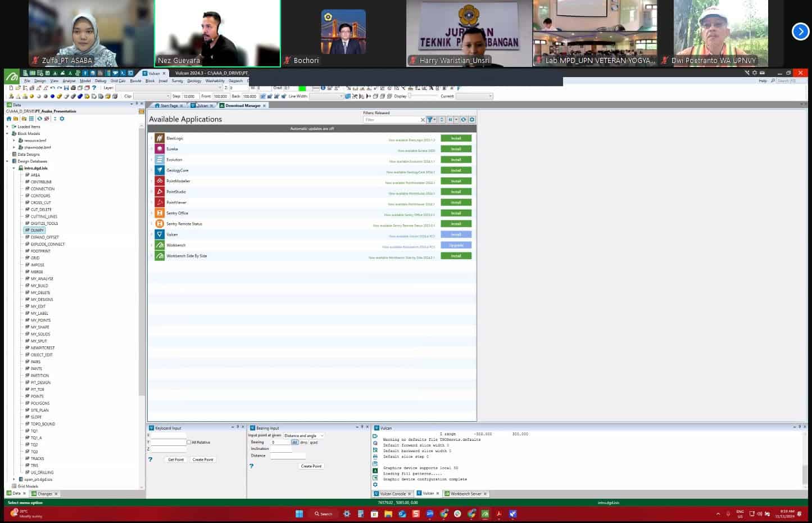This screenshot has height=523, width=812.
Task: Click the Bearing Input help question mark
Action: coord(251,466)
